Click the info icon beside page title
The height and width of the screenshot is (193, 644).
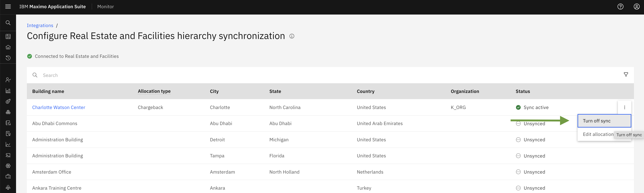tap(292, 36)
